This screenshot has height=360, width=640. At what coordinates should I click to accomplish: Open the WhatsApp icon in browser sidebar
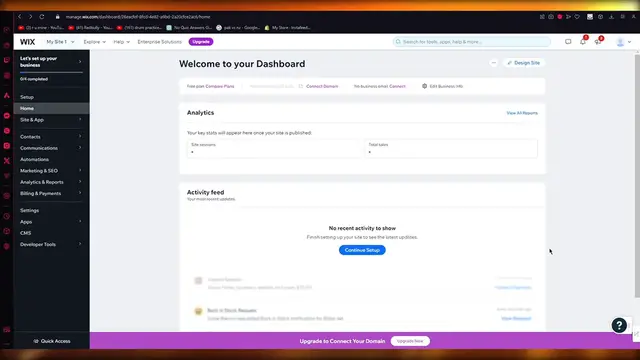(x=7, y=131)
